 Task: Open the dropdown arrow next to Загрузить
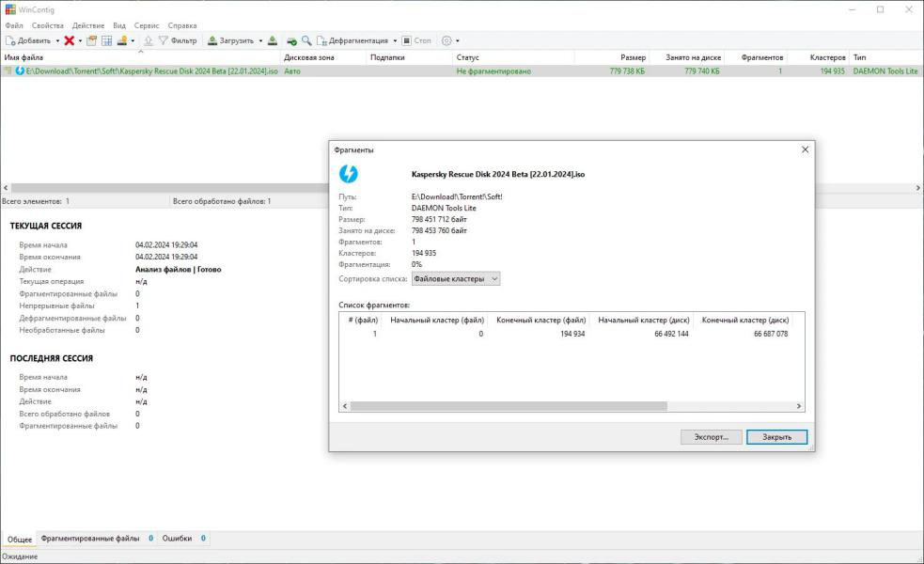click(260, 41)
